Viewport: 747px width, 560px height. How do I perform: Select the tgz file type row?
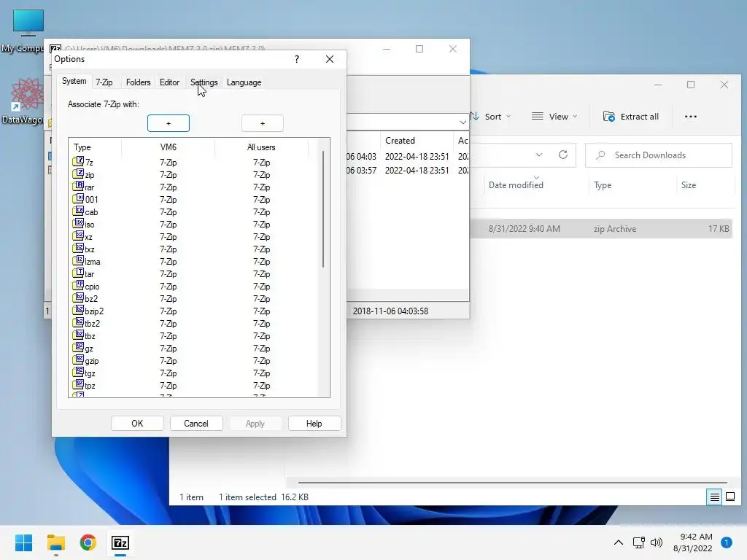(194, 373)
